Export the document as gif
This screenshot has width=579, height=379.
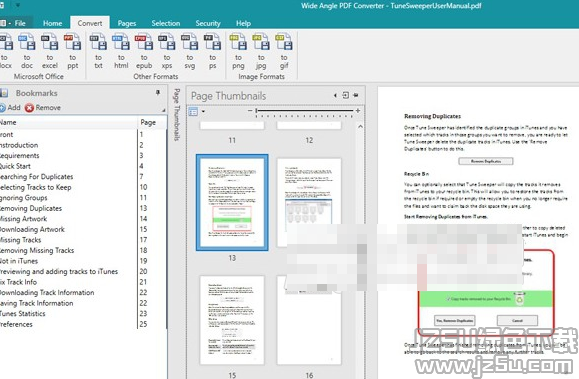pyautogui.click(x=284, y=51)
